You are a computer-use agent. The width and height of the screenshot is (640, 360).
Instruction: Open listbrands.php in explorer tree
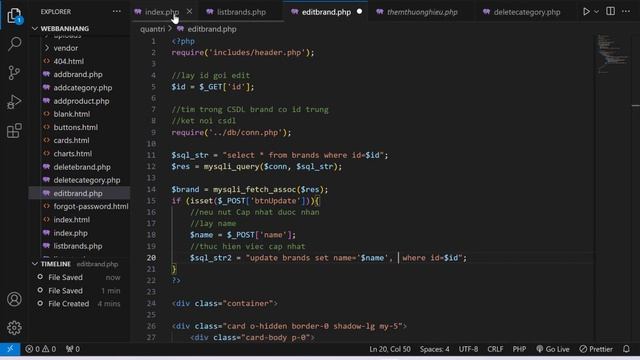pos(78,246)
